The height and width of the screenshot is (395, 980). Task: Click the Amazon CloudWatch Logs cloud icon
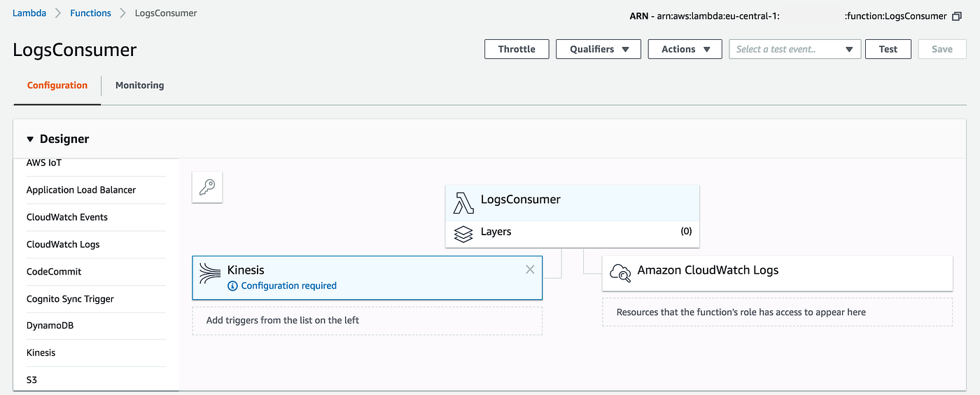tap(620, 272)
